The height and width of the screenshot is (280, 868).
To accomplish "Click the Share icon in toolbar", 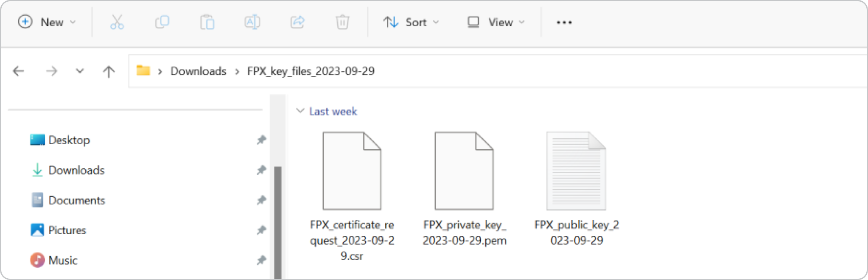I will point(297,22).
